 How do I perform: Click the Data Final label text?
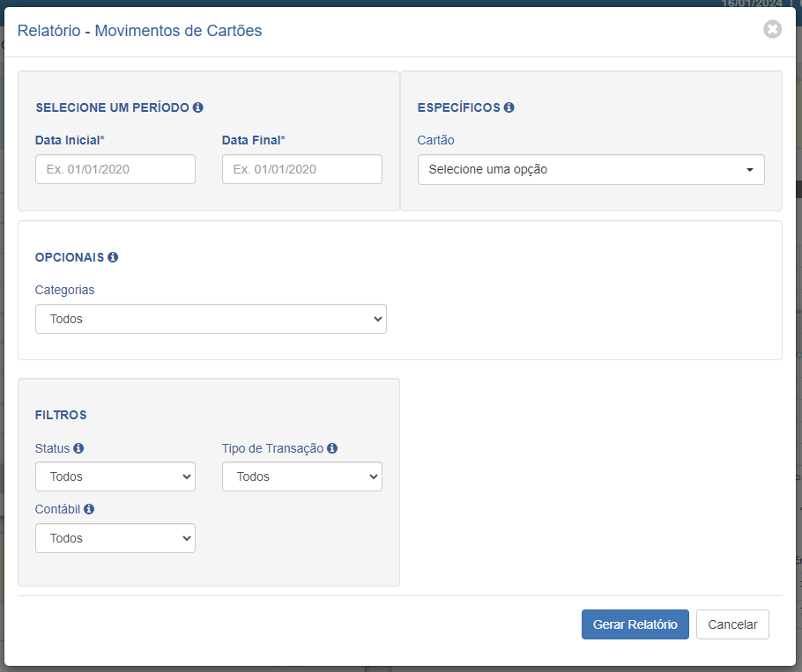click(x=253, y=140)
